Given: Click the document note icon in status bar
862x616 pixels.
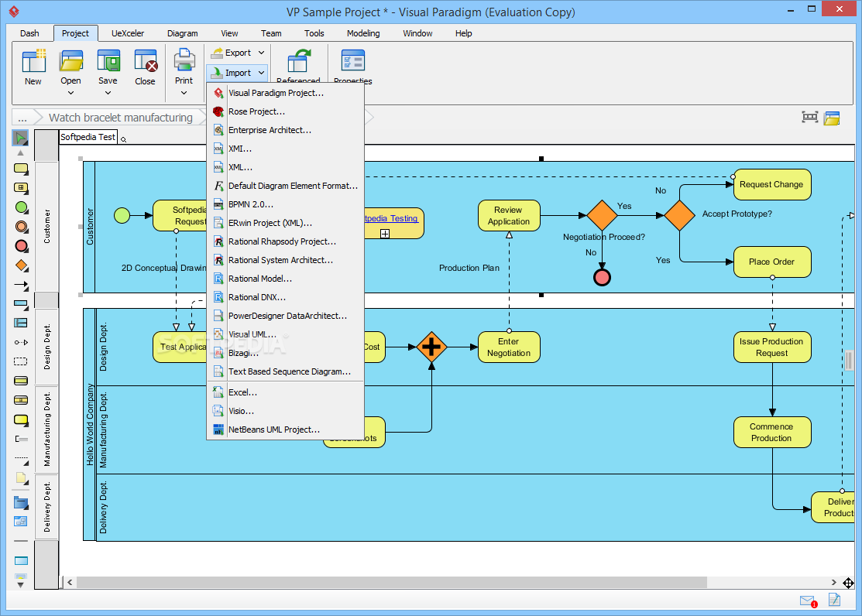Looking at the screenshot, I should [835, 600].
